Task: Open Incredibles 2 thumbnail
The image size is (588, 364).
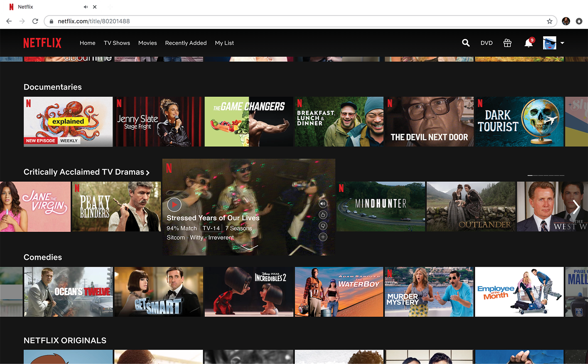Action: tap(249, 292)
